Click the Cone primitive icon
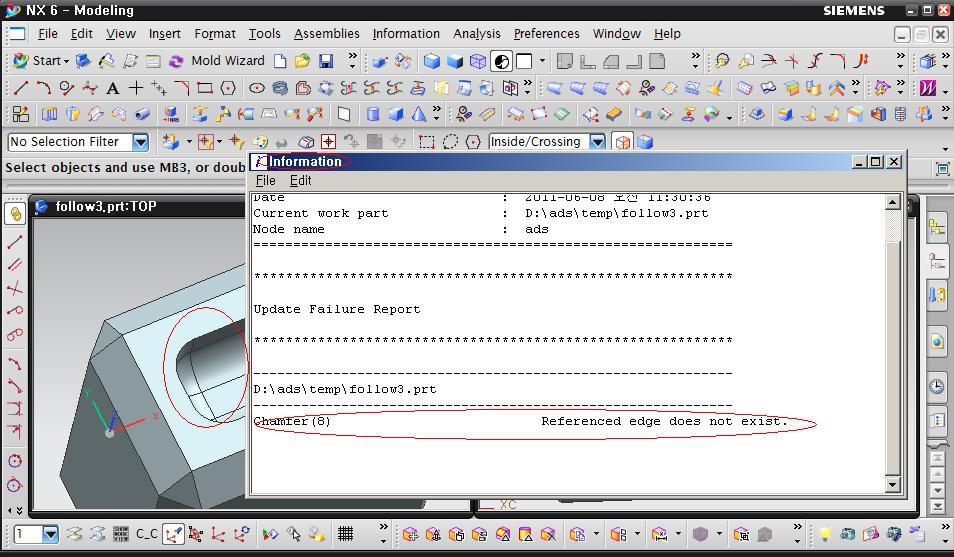The height and width of the screenshot is (557, 954). coord(419,114)
